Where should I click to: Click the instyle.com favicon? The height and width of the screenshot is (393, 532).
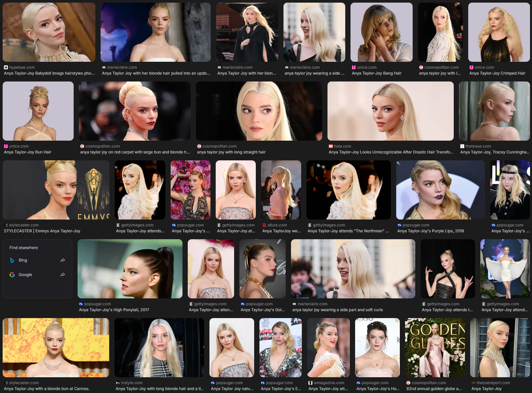[x=118, y=383]
